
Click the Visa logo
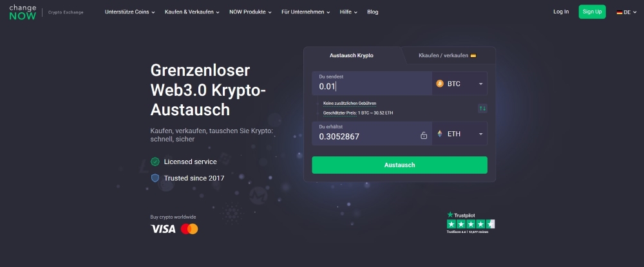163,229
